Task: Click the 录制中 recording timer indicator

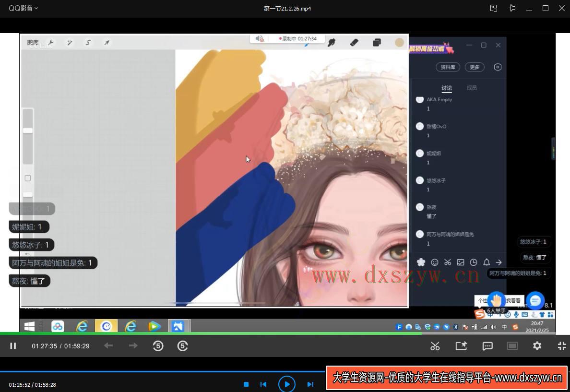Action: pyautogui.click(x=298, y=38)
